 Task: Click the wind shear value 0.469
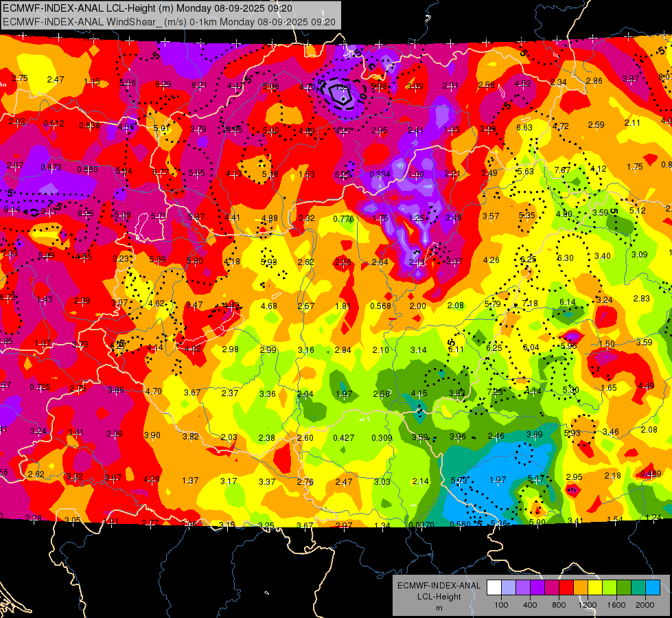651,474
